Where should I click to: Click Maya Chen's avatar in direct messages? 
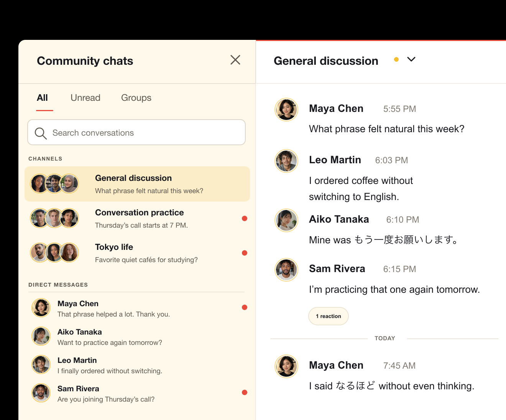[x=41, y=308]
